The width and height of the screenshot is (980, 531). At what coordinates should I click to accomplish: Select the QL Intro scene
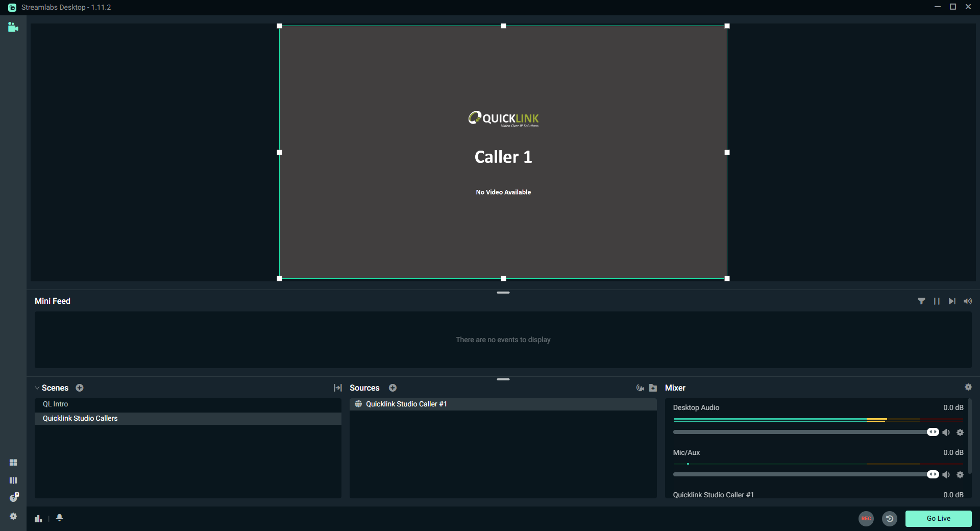(x=188, y=404)
